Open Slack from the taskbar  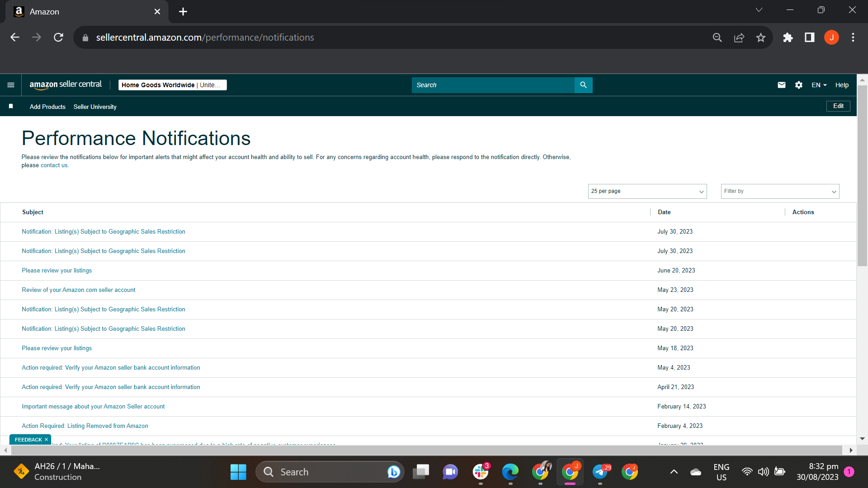481,472
